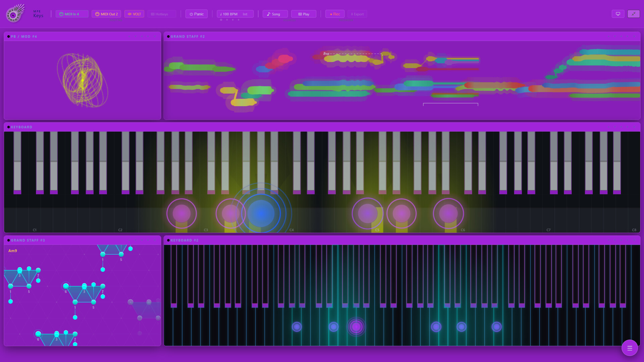644x362 pixels.
Task: Move Grand Staff #2 panel right
Action: [627, 36]
